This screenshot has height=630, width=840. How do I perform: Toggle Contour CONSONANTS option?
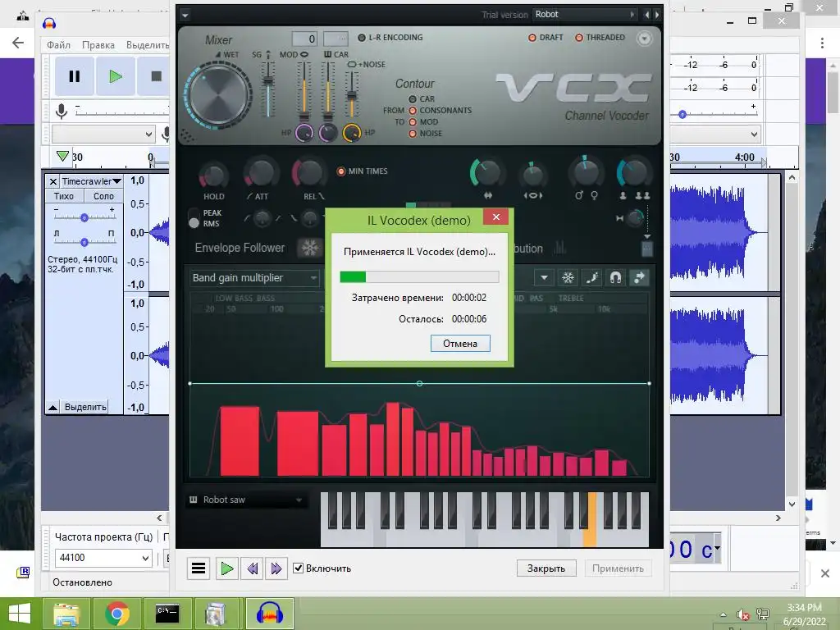[440, 111]
